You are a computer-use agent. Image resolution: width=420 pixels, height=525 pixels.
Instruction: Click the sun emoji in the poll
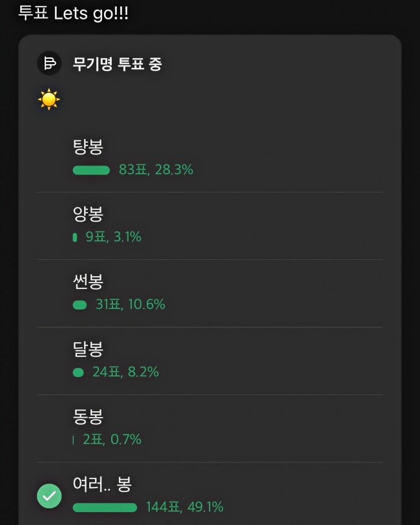click(x=48, y=100)
